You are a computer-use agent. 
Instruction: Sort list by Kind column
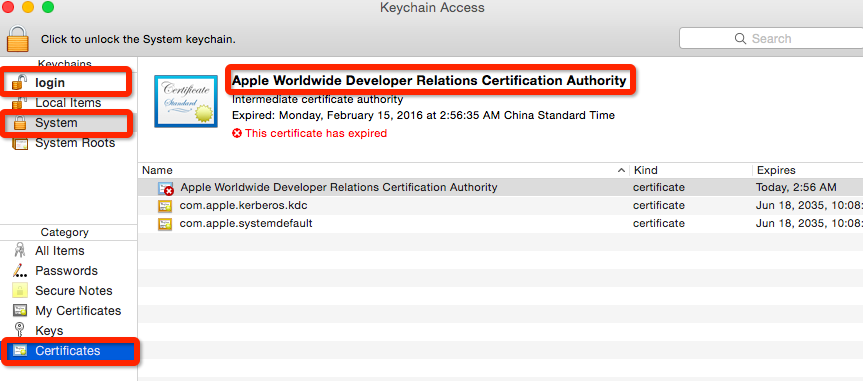691,170
